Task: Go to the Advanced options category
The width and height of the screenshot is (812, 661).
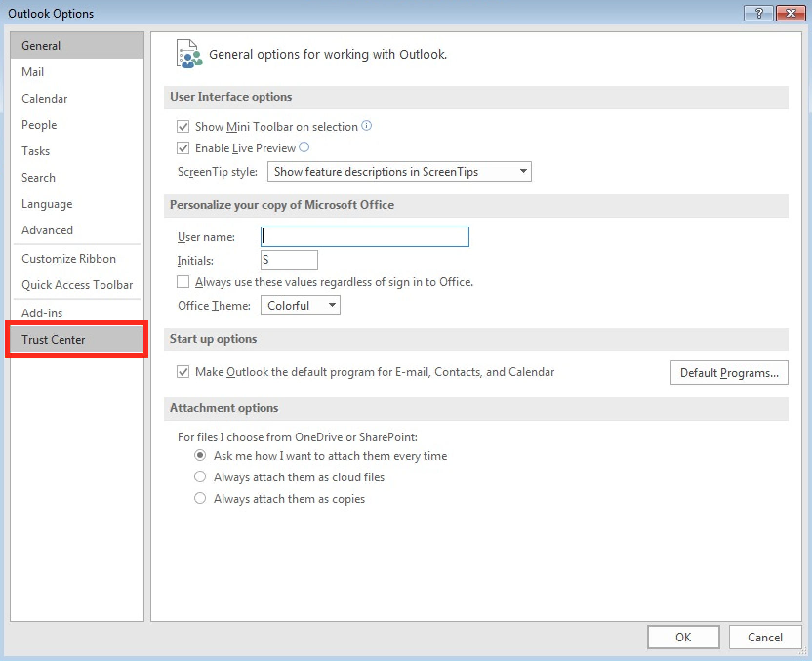Action: pyautogui.click(x=47, y=230)
